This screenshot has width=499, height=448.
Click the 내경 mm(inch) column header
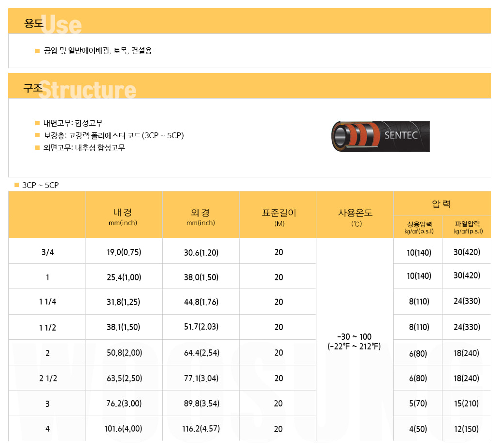coord(124,215)
